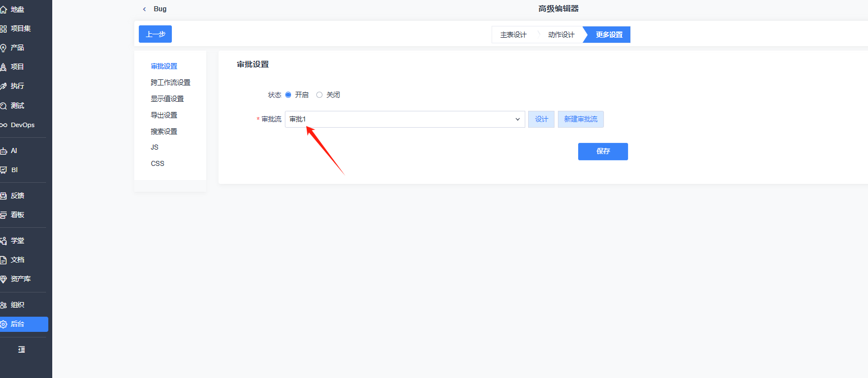Click the 新建审批流 button
This screenshot has height=378, width=868.
[x=581, y=119]
